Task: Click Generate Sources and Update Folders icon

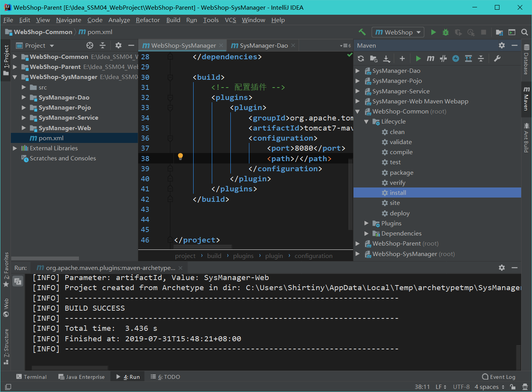Action: tap(374, 58)
